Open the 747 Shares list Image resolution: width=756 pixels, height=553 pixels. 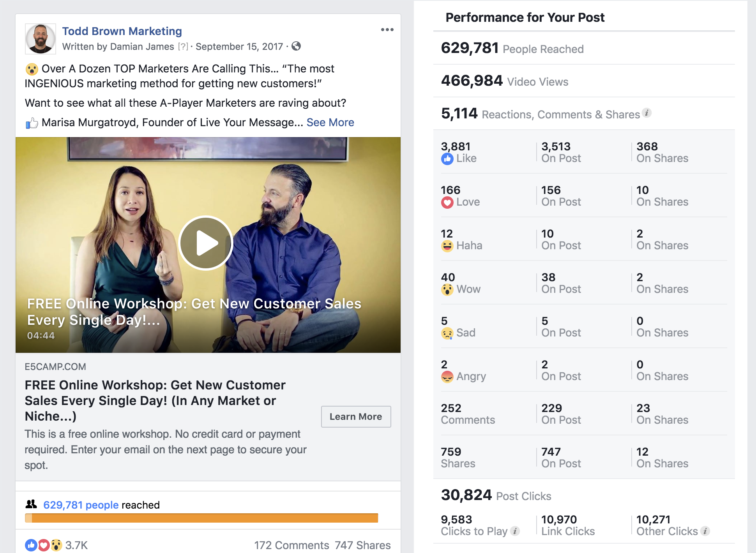tap(362, 545)
